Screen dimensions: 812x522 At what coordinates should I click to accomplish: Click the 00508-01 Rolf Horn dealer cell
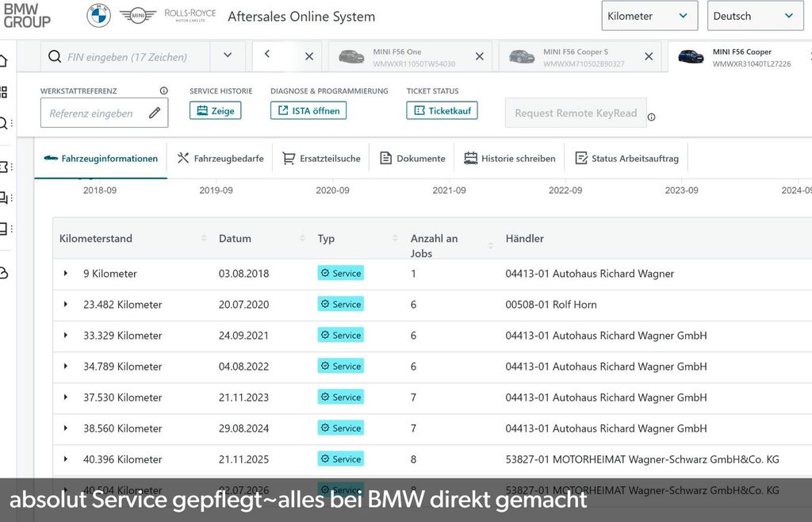(x=551, y=305)
